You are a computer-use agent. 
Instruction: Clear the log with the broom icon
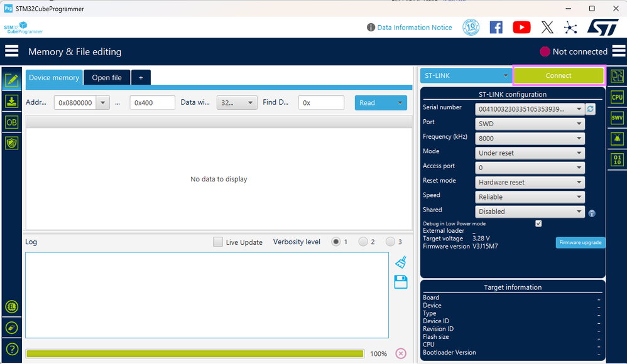pyautogui.click(x=401, y=262)
